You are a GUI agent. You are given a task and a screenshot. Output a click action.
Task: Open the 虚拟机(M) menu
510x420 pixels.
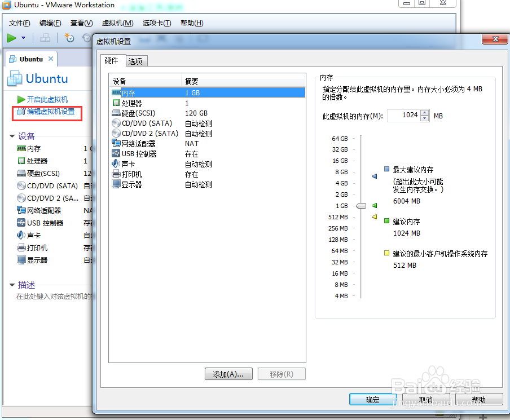[117, 23]
